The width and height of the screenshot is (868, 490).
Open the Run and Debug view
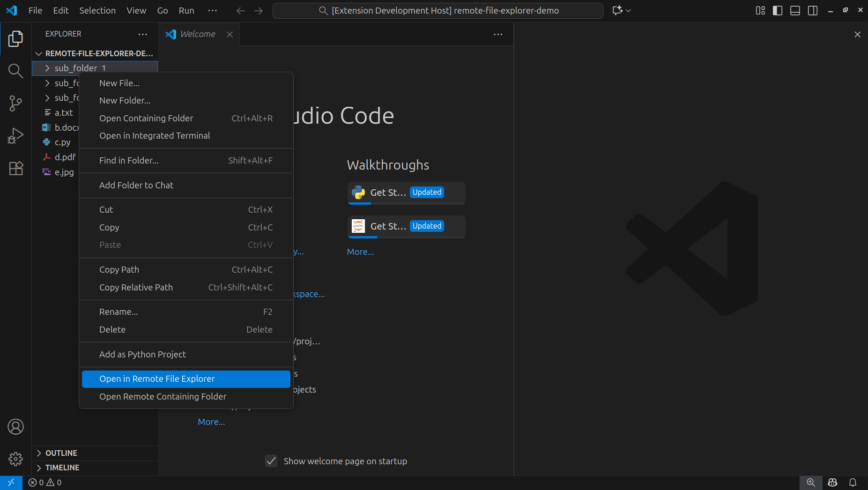click(15, 136)
